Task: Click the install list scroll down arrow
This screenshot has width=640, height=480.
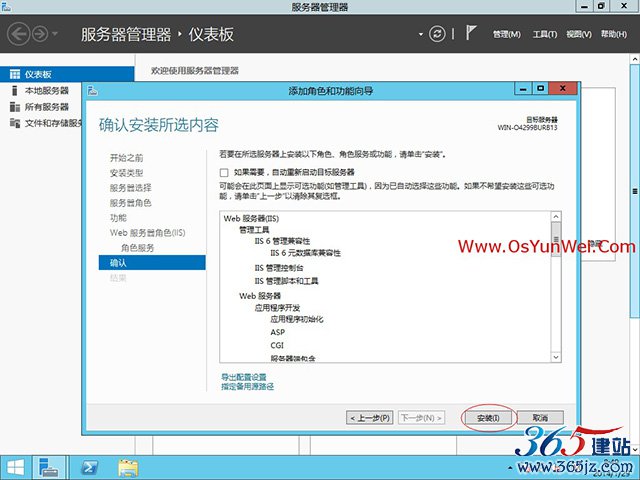Action: click(x=556, y=357)
